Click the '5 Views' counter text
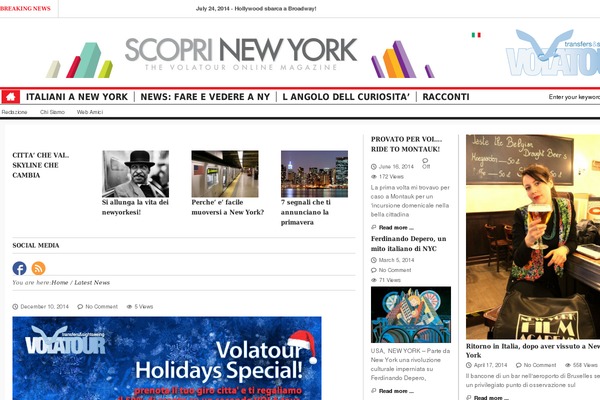Image resolution: width=600 pixels, height=400 pixels. coord(143,307)
